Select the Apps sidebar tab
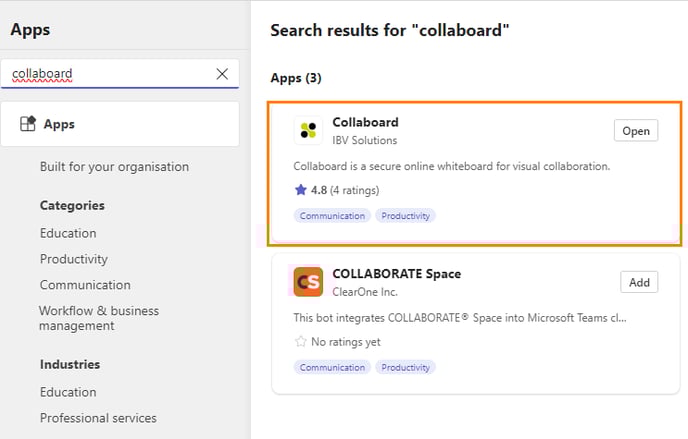Image resolution: width=688 pixels, height=439 pixels. pos(120,124)
